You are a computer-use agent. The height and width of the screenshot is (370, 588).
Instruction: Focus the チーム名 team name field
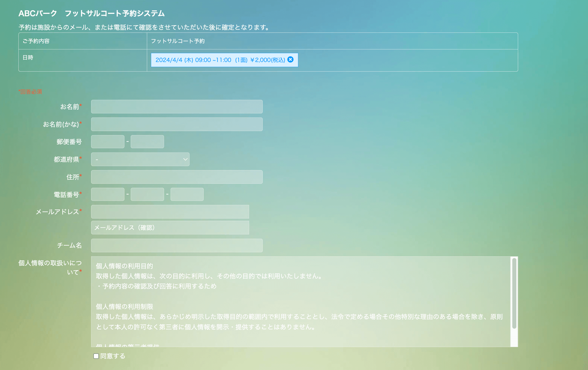[x=177, y=245]
